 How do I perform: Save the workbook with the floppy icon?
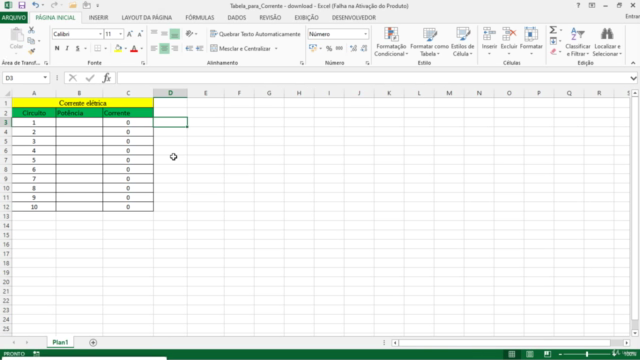pyautogui.click(x=22, y=5)
